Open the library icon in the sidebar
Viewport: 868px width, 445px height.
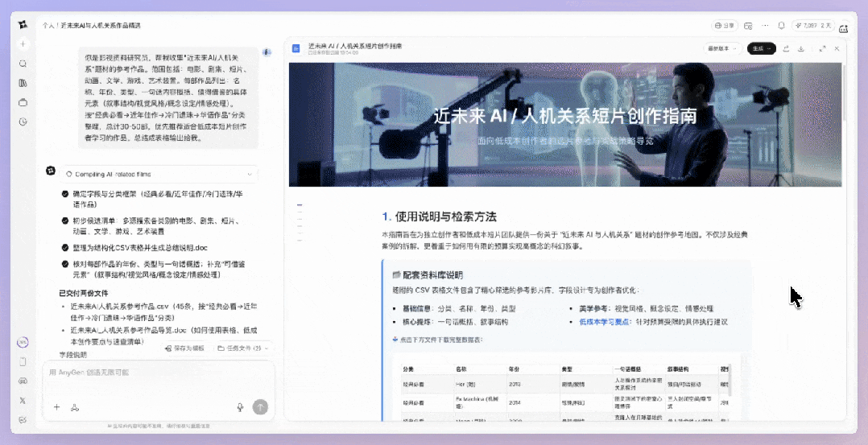tap(23, 83)
